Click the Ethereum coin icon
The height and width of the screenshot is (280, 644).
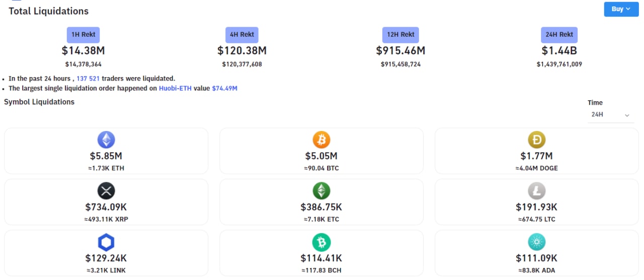pos(106,139)
